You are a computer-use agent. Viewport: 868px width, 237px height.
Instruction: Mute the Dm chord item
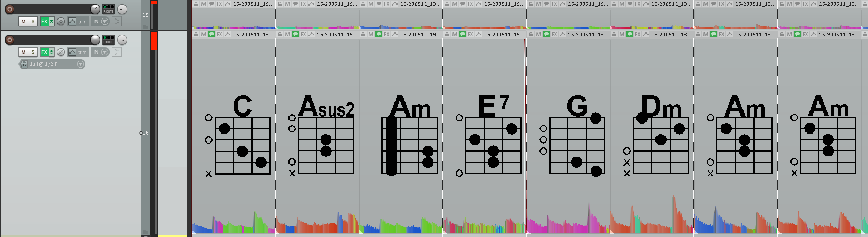(x=622, y=34)
